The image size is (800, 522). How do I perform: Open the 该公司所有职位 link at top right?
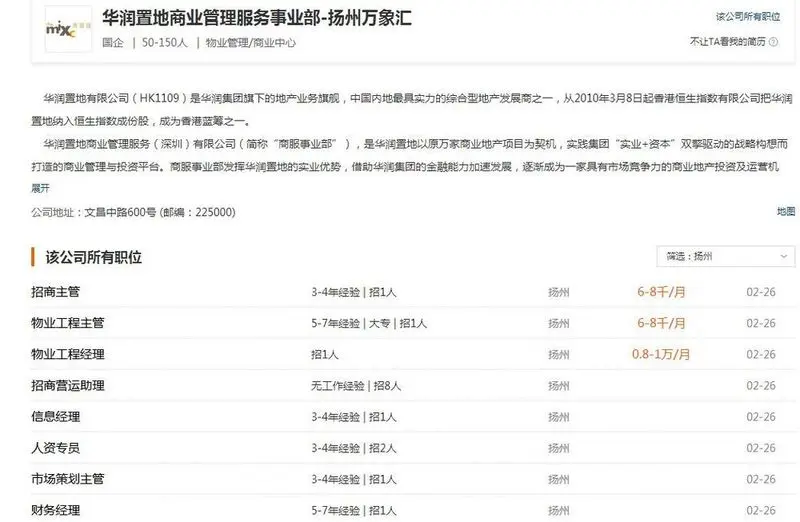pyautogui.click(x=748, y=17)
